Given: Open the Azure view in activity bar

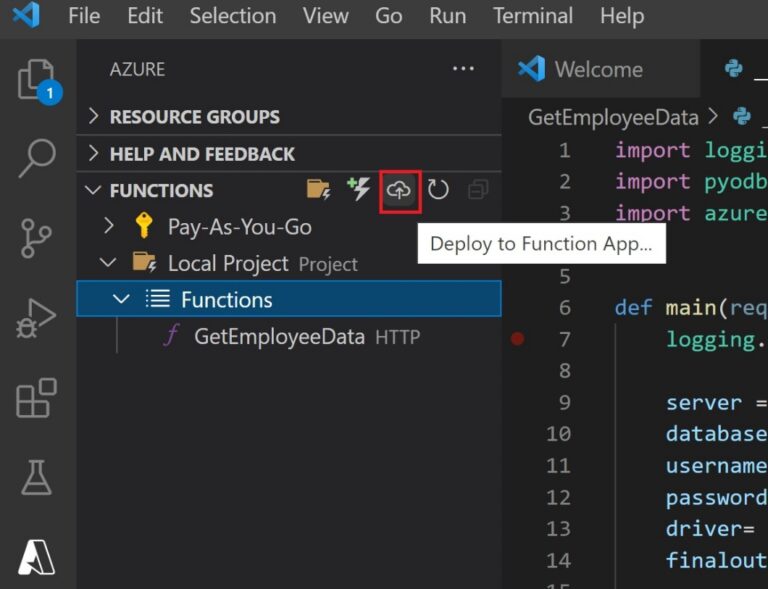Looking at the screenshot, I should (37, 557).
